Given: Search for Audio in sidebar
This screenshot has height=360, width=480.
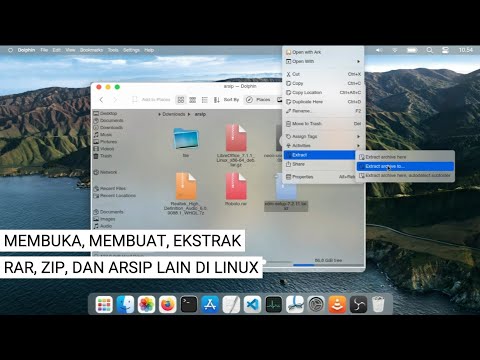Looking at the screenshot, I should [x=103, y=226].
